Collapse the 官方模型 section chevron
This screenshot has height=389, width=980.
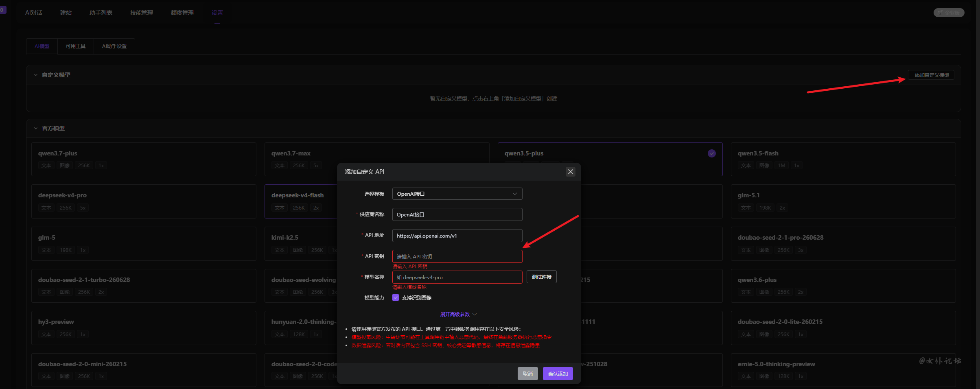point(36,128)
